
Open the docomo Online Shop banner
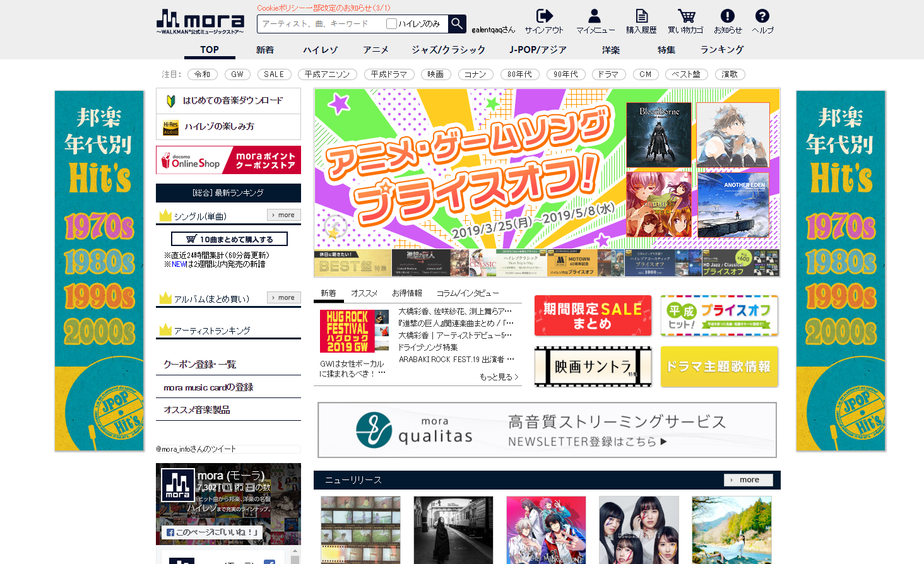coord(228,160)
